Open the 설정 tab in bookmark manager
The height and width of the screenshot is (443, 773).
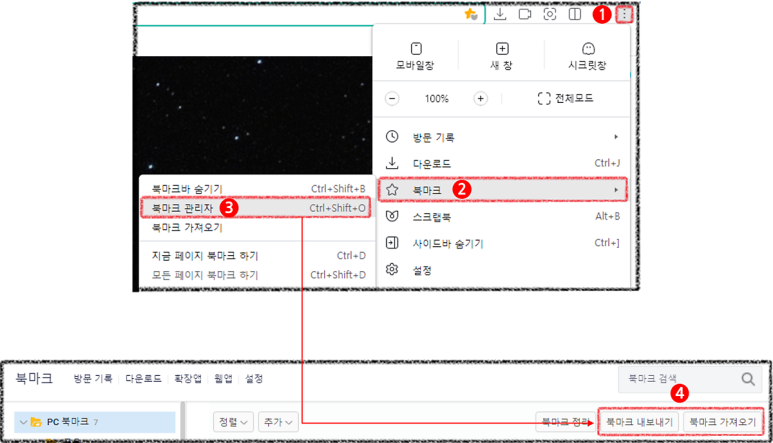254,378
